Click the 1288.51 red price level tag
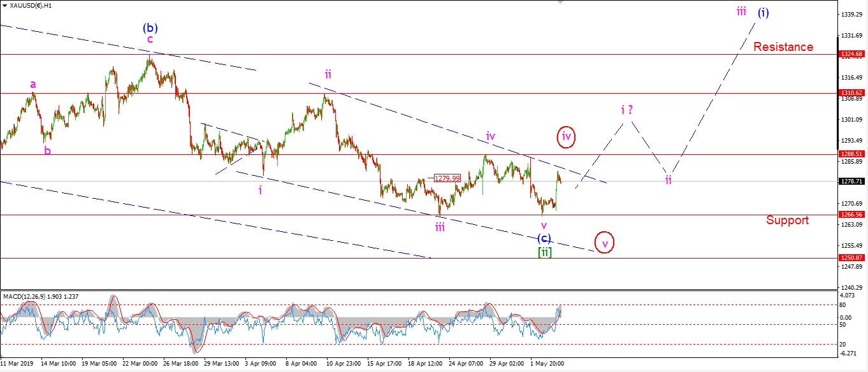 (x=852, y=154)
